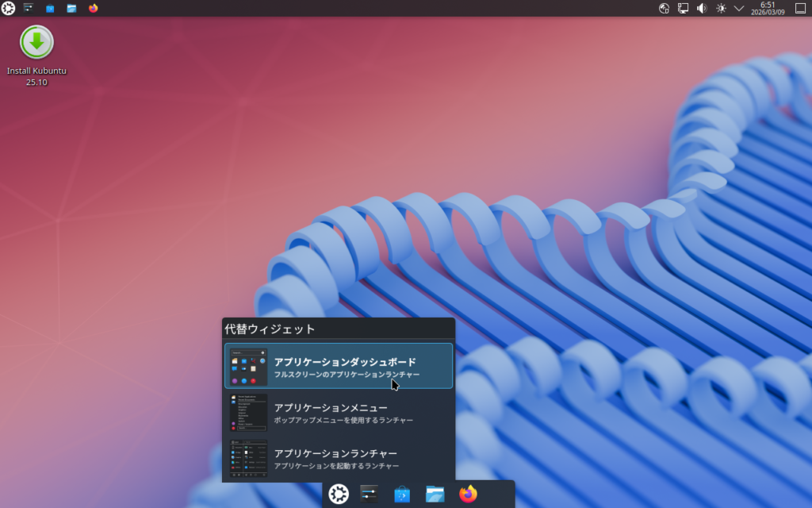Screen dimensions: 812x508
Task: Open the application launcher in the top panel
Action: [8, 8]
